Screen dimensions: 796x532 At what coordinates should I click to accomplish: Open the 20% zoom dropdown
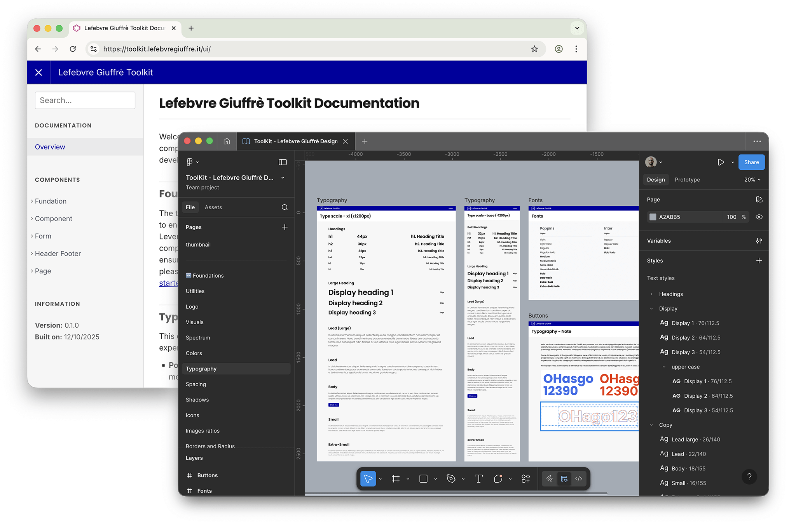click(752, 180)
